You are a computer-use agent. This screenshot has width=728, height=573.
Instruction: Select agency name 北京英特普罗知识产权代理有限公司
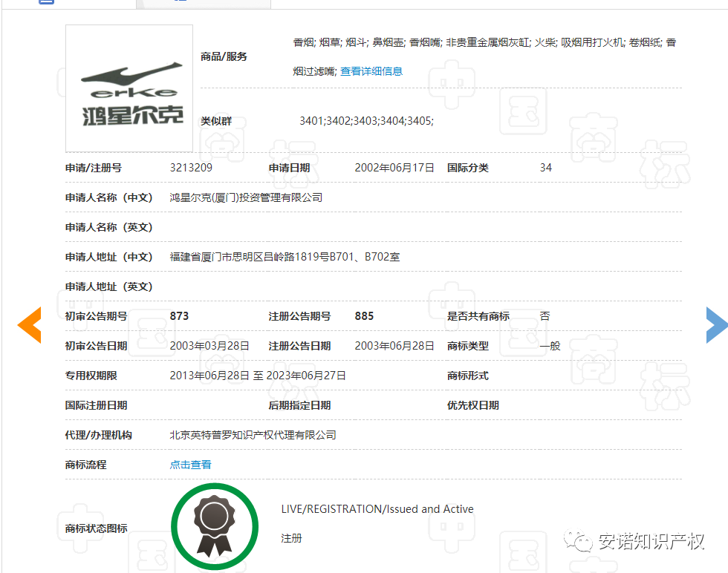(x=253, y=435)
